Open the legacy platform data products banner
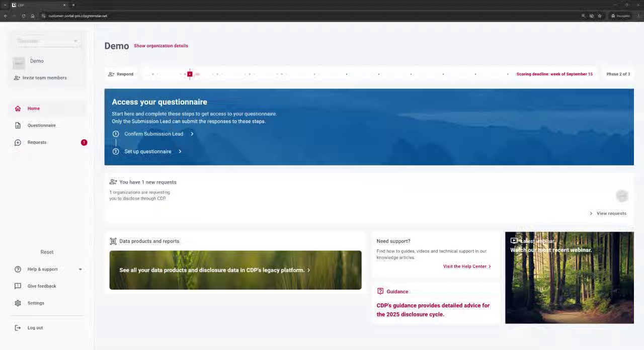 point(235,270)
